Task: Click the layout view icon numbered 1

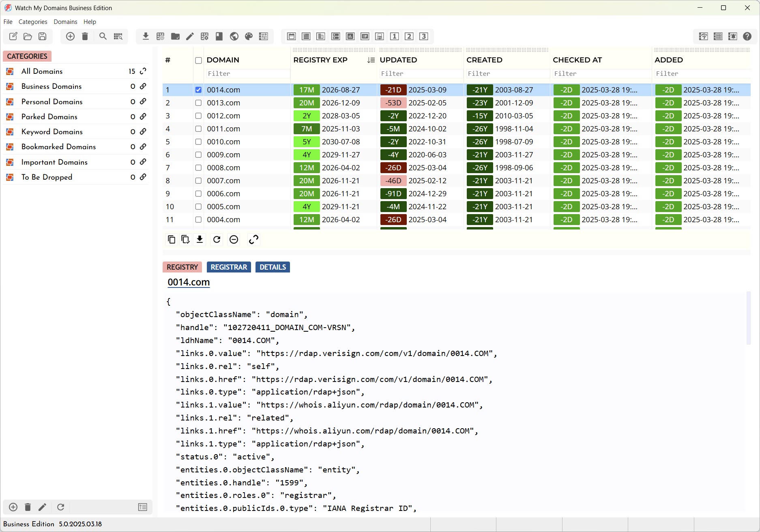Action: (x=394, y=36)
